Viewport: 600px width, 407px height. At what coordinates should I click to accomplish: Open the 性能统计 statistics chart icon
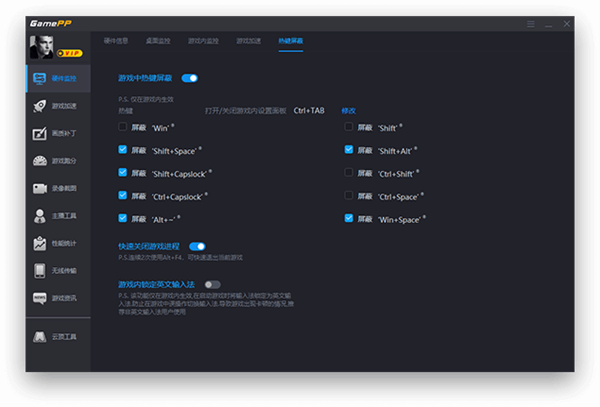[40, 243]
